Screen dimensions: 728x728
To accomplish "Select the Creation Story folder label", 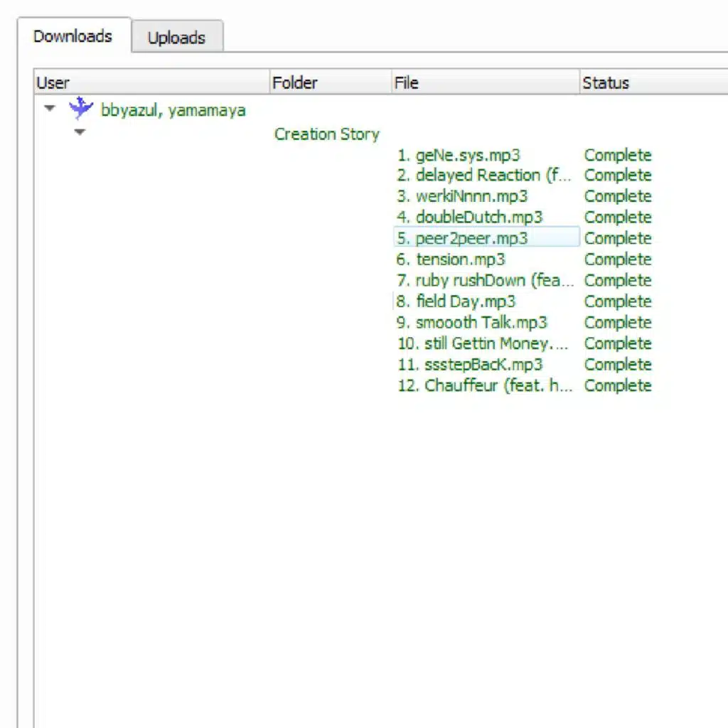I will 326,134.
